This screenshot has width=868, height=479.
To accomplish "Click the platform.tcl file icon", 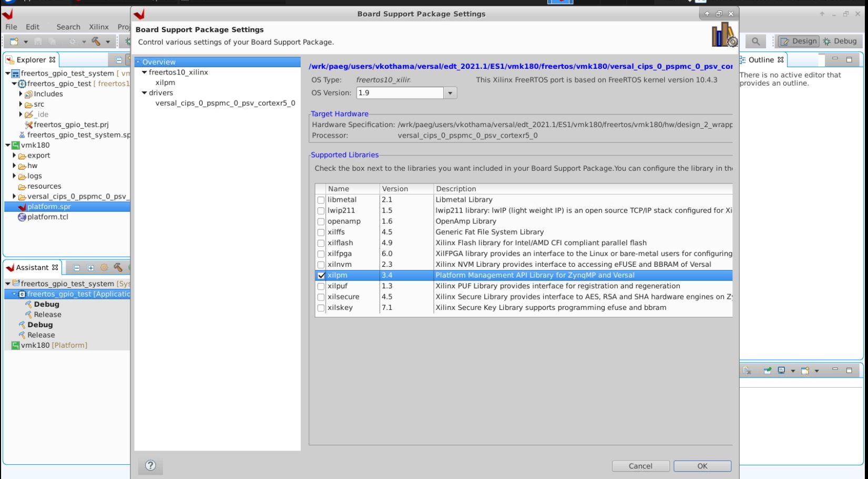I will [x=22, y=217].
